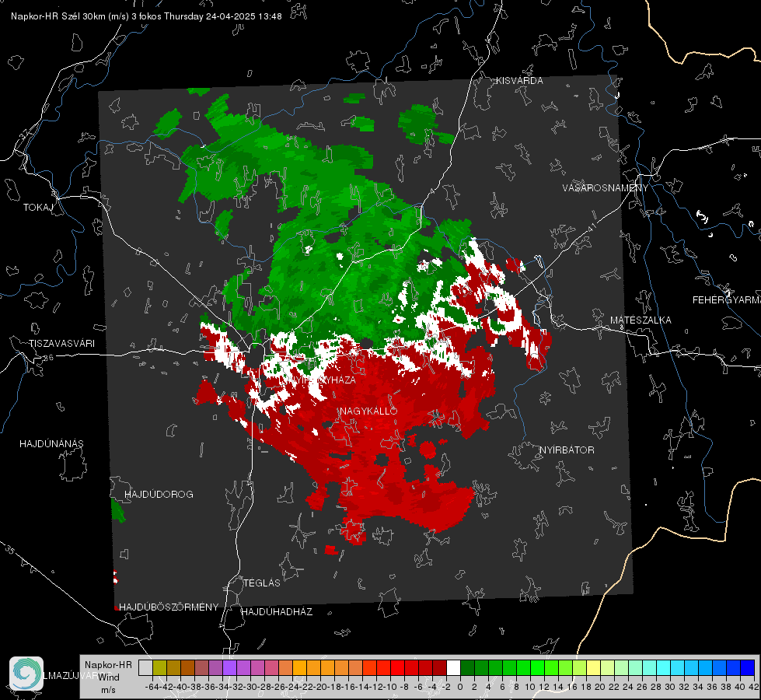Screen dimensions: 761x700
Task: Click the TISZAVASVÁRI city label
Action: pos(61,344)
